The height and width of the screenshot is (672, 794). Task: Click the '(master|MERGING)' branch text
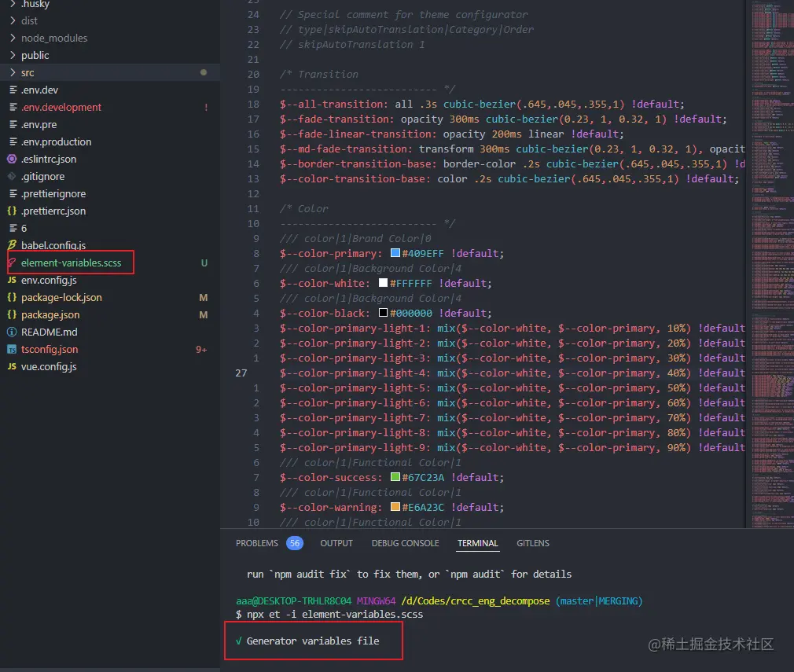[599, 601]
